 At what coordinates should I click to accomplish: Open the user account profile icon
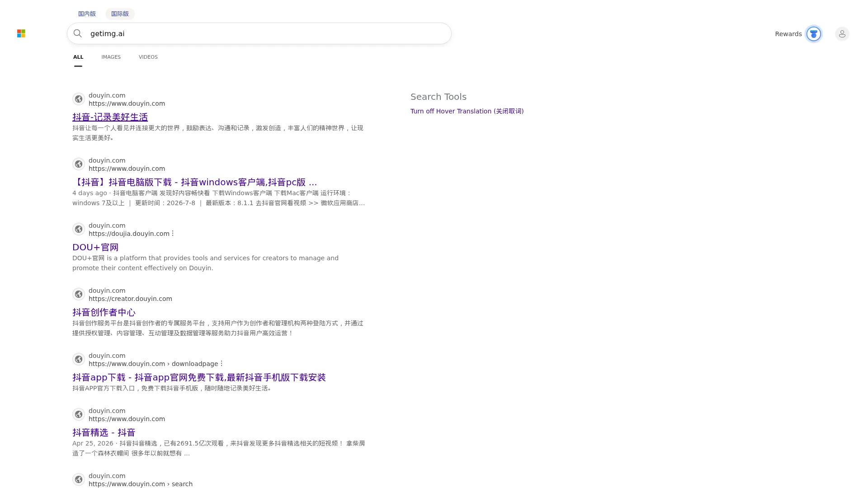[x=842, y=34]
